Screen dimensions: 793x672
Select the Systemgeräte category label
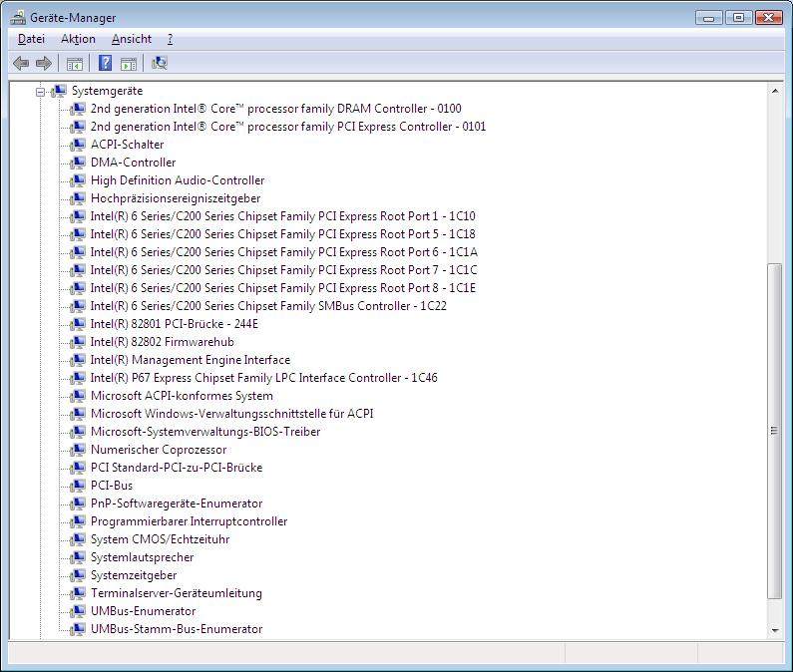click(x=107, y=91)
